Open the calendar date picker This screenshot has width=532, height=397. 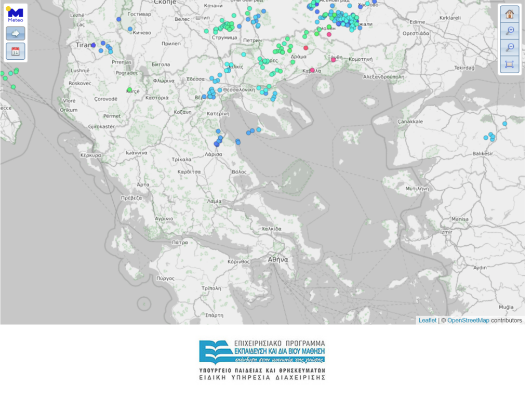(x=15, y=51)
